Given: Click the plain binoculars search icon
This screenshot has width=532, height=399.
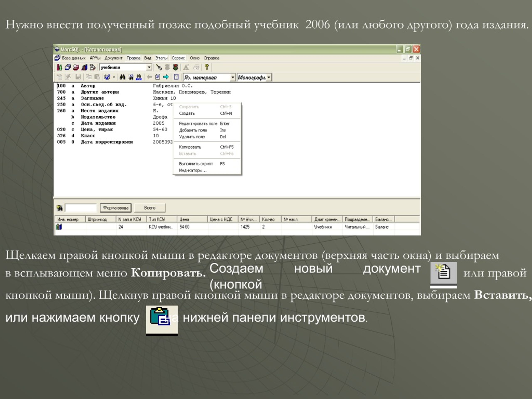Looking at the screenshot, I should tap(122, 77).
